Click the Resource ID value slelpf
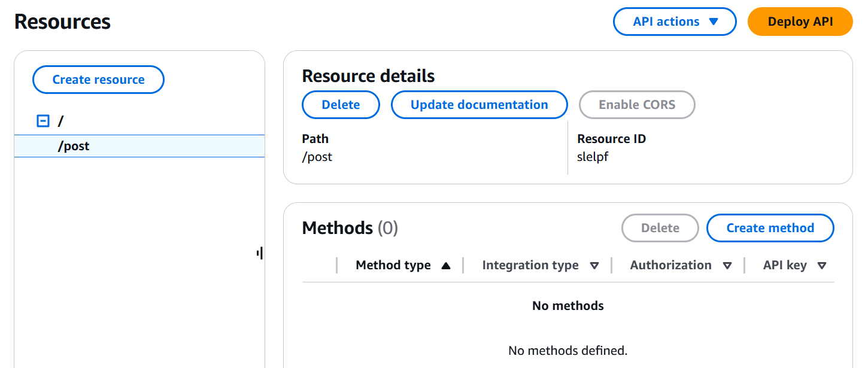The width and height of the screenshot is (868, 368). (x=593, y=156)
